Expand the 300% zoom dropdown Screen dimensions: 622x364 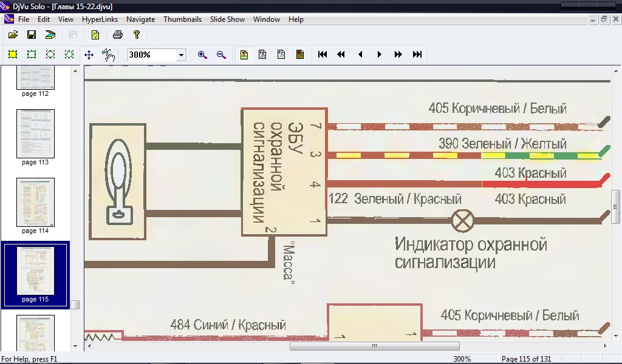[x=181, y=55]
